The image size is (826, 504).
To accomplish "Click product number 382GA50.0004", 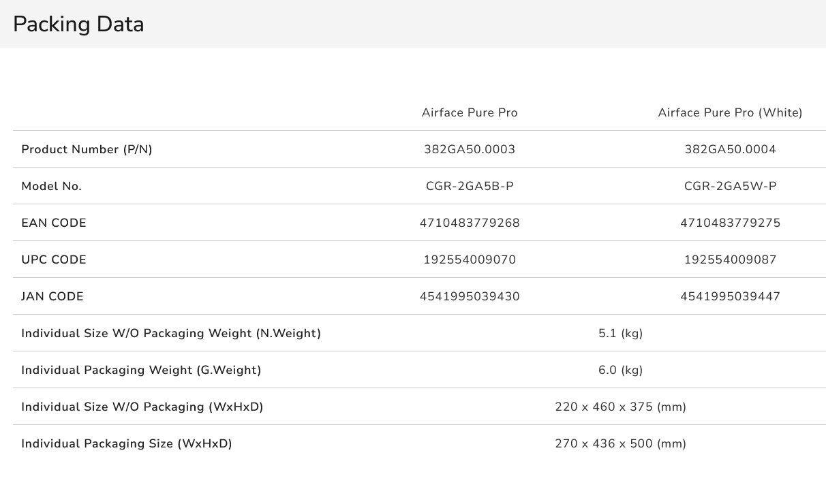I will (x=730, y=150).
